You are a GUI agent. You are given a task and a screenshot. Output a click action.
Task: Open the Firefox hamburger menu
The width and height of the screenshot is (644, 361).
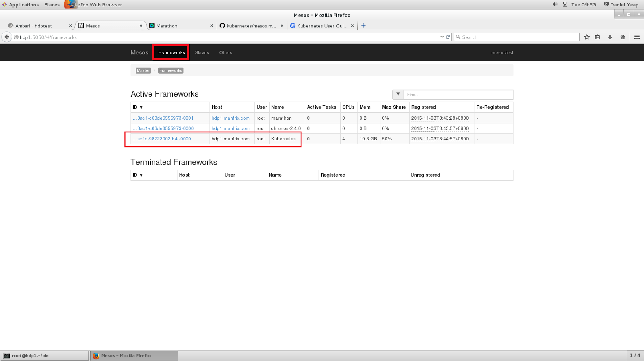[637, 37]
